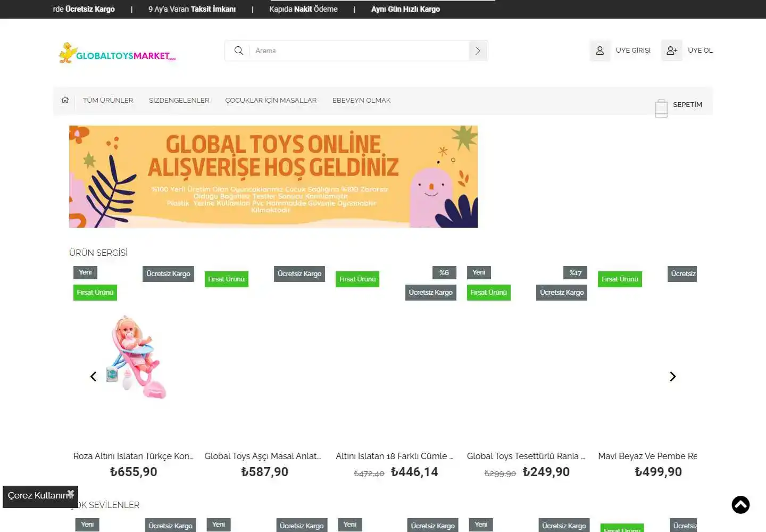The height and width of the screenshot is (532, 766).
Task: Click the %6 discount badge
Action: 444,273
